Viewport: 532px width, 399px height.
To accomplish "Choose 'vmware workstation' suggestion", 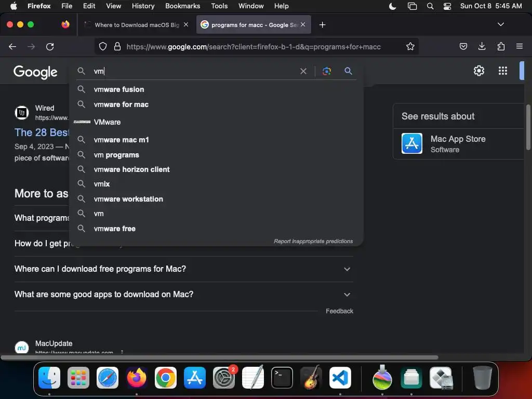I will 217,199.
